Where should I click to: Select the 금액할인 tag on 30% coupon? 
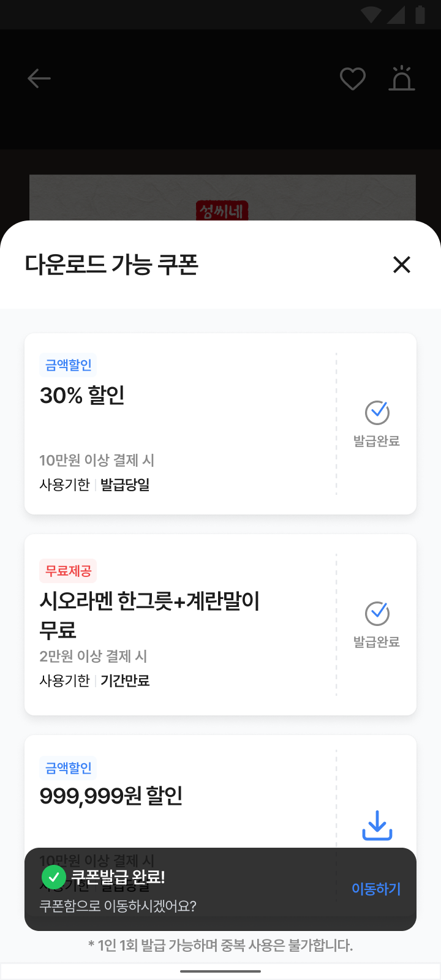[69, 365]
